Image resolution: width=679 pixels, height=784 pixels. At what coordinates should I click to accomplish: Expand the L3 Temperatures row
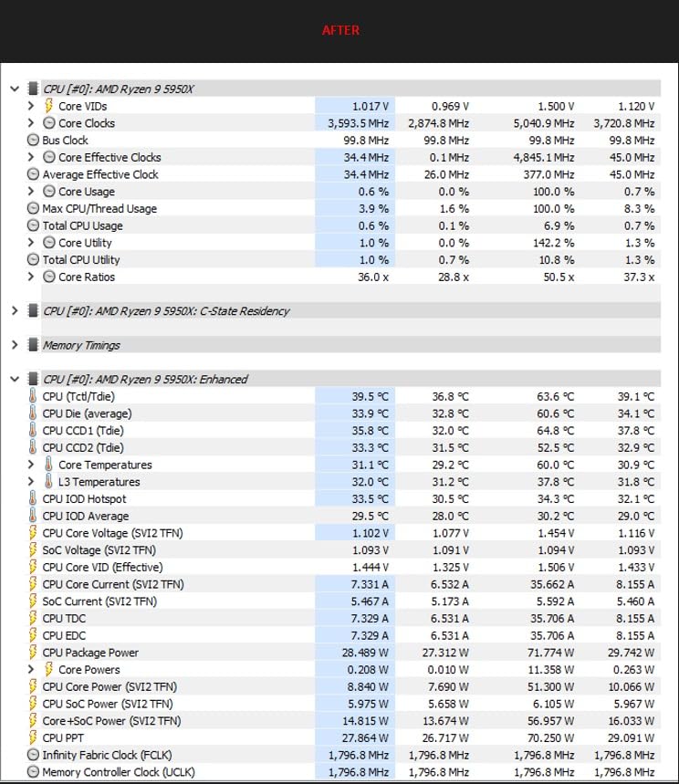[x=31, y=482]
